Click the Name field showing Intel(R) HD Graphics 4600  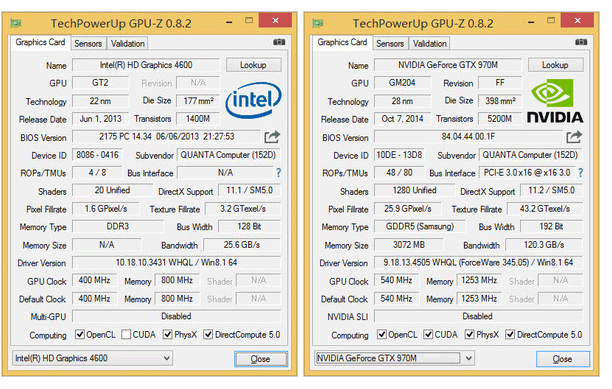click(x=146, y=65)
